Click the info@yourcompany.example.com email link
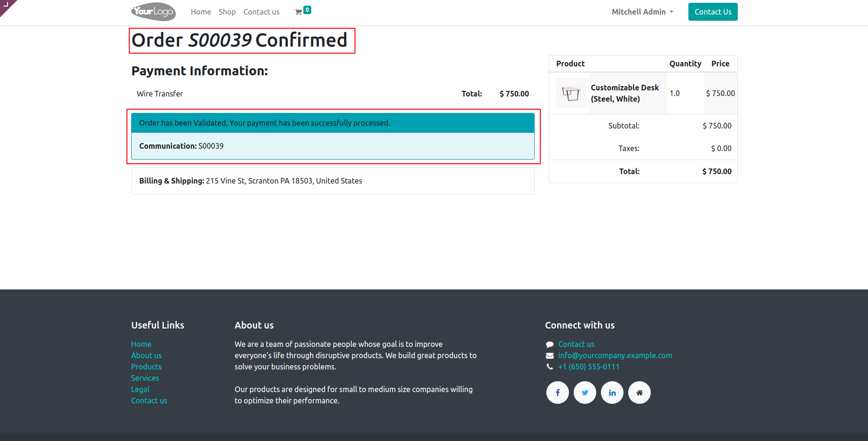868x441 pixels. tap(615, 355)
